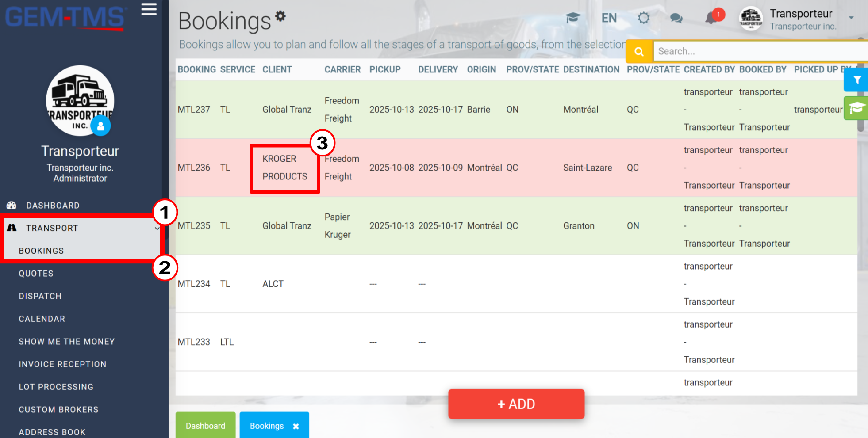Sort by the PICKUP column header
Viewport: 868px width, 438px height.
[x=385, y=69]
